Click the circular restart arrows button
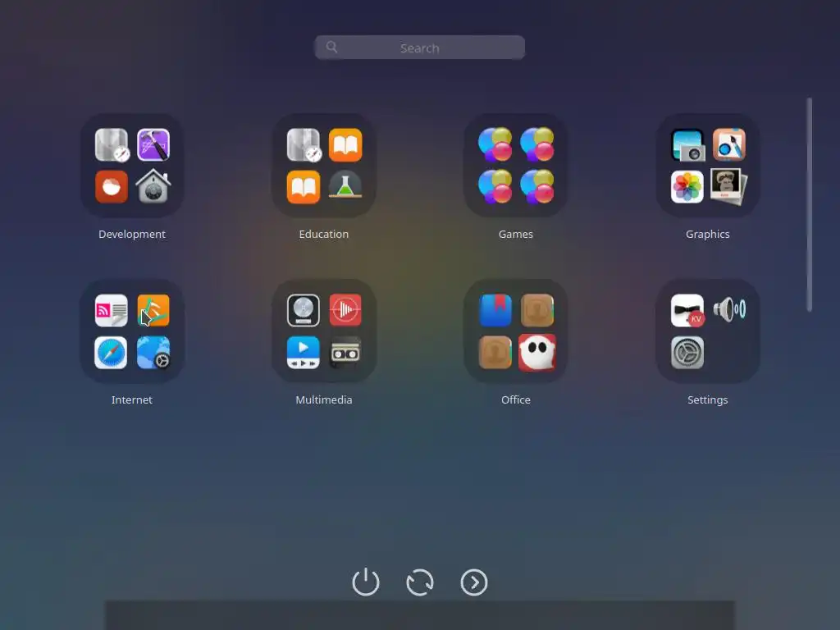 pyautogui.click(x=420, y=582)
